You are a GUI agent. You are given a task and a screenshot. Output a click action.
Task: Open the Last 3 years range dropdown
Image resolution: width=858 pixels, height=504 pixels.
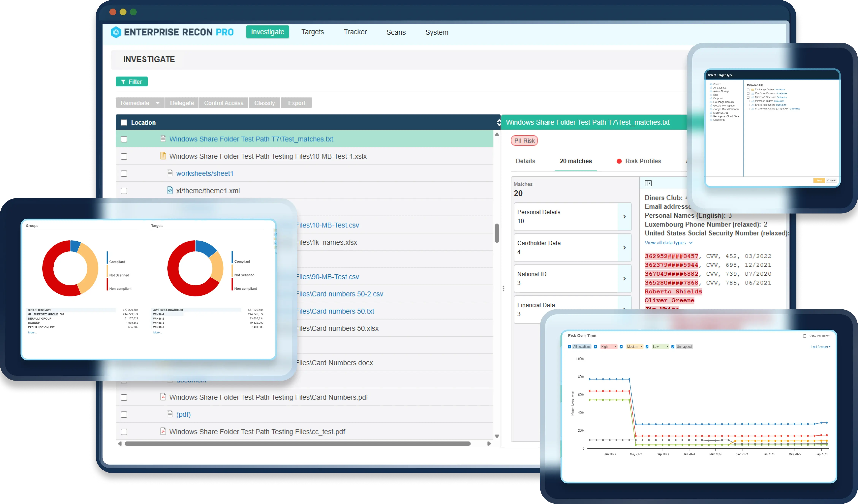[x=821, y=347]
